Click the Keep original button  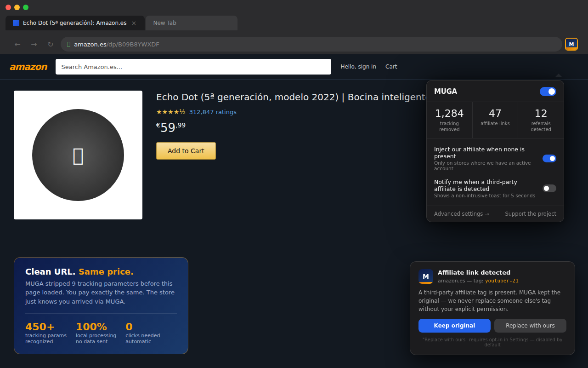pos(454,326)
